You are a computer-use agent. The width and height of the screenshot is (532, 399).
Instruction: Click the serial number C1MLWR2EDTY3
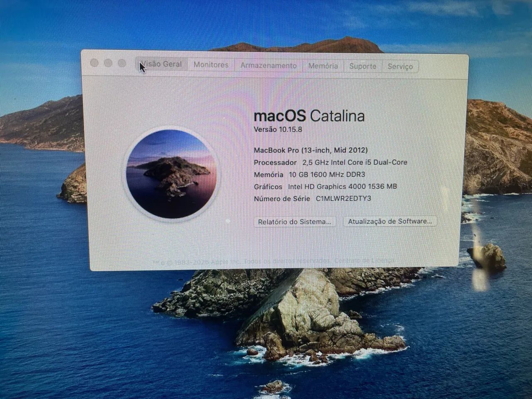343,199
